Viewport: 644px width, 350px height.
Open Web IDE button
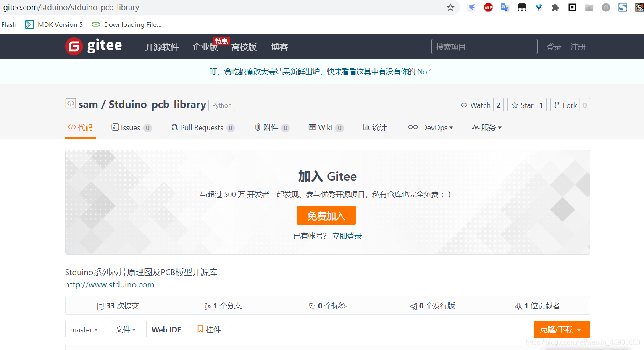tap(166, 329)
